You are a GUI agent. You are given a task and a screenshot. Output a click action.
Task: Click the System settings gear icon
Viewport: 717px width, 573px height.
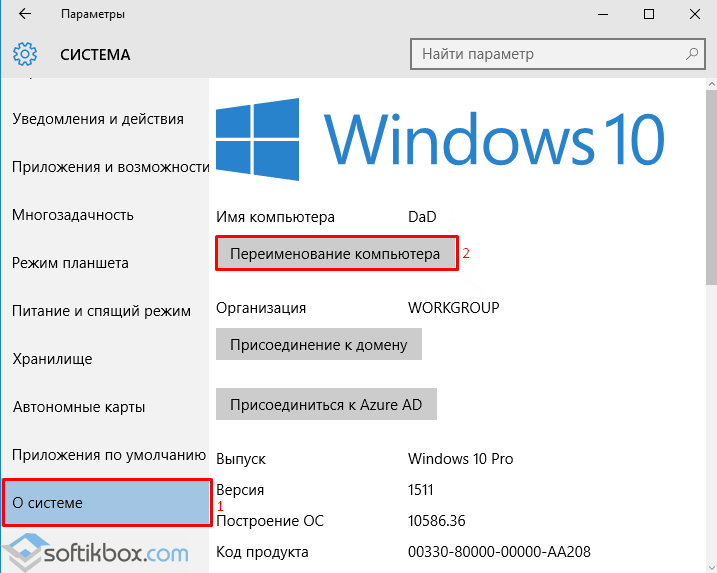25,54
